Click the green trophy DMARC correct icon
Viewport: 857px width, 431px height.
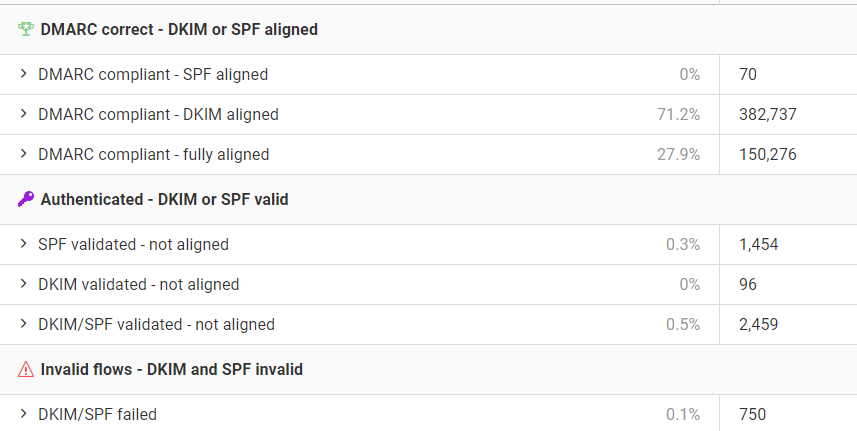click(x=26, y=30)
